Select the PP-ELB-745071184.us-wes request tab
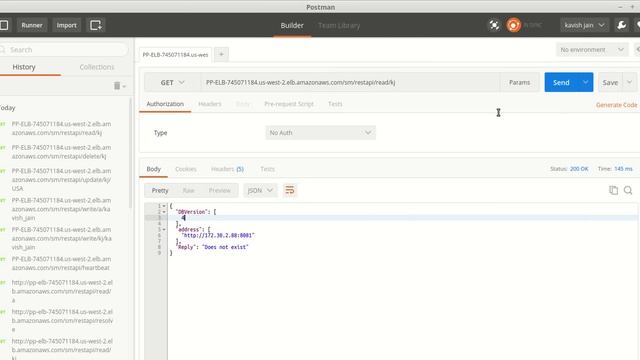 click(x=175, y=55)
